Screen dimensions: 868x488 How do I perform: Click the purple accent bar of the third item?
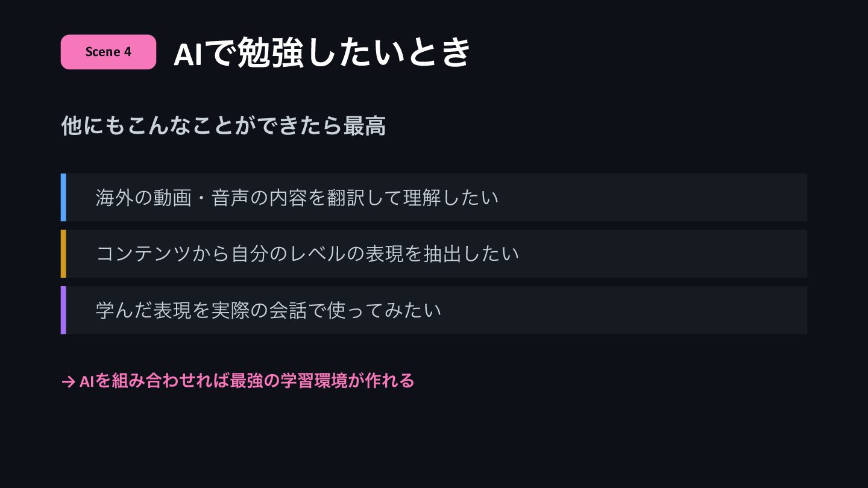(x=63, y=310)
